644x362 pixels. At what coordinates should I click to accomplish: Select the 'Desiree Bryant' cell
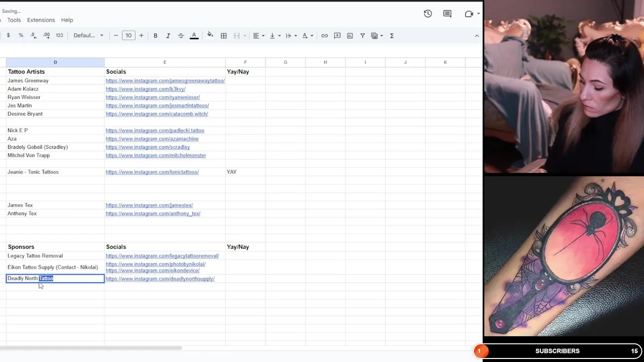pyautogui.click(x=55, y=114)
